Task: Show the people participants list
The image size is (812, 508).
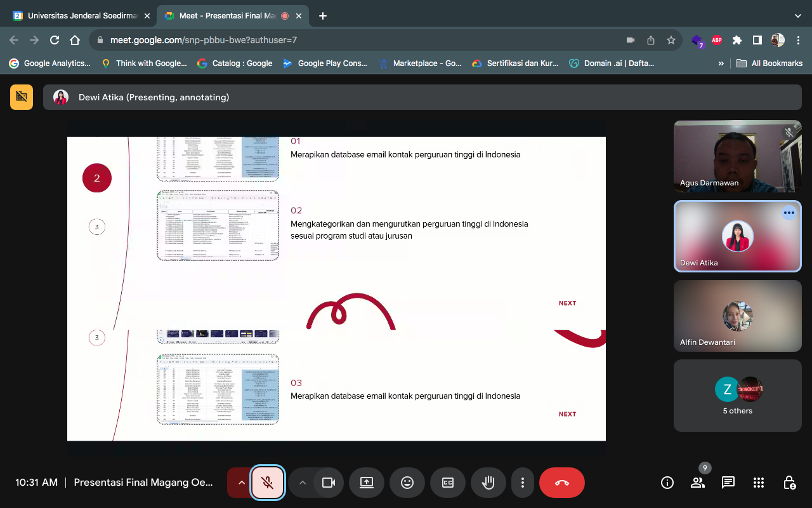Action: [x=698, y=483]
